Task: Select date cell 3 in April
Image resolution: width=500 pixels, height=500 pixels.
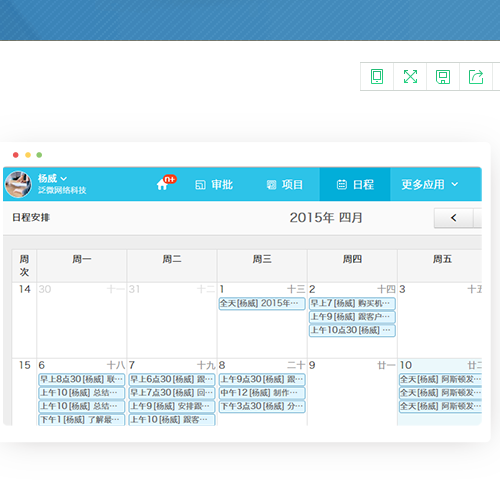Action: (440, 320)
